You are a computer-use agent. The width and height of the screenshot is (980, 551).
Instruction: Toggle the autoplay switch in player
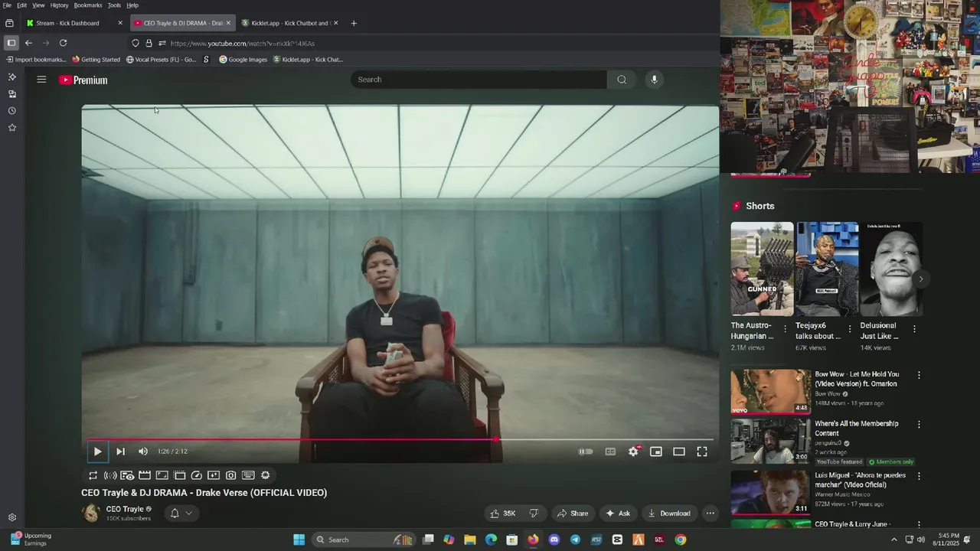coord(586,452)
